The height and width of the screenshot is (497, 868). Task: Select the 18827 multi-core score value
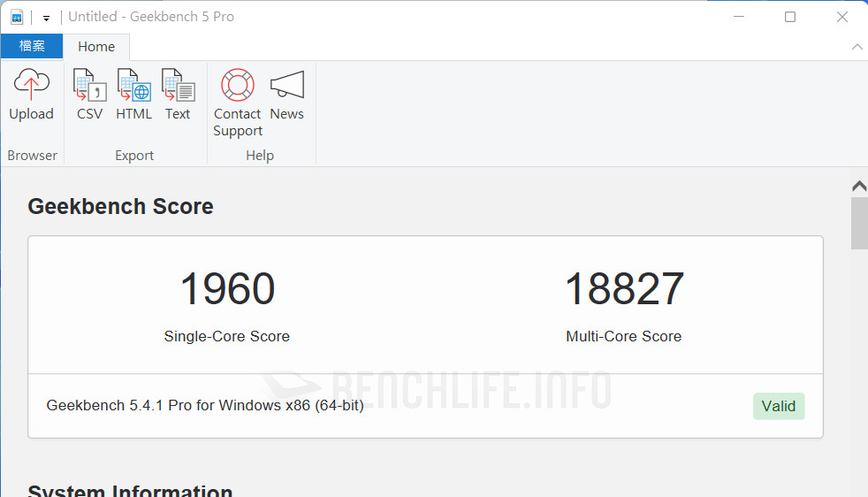coord(624,289)
